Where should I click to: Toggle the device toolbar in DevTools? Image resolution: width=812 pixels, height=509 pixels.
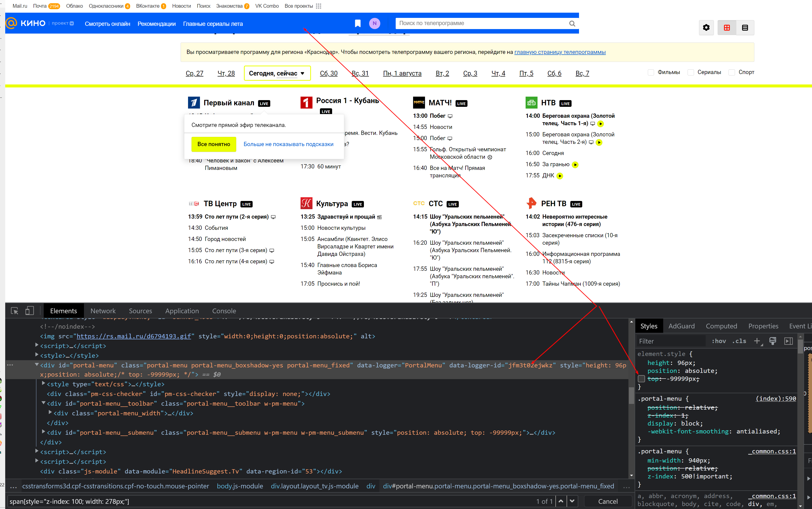[30, 311]
